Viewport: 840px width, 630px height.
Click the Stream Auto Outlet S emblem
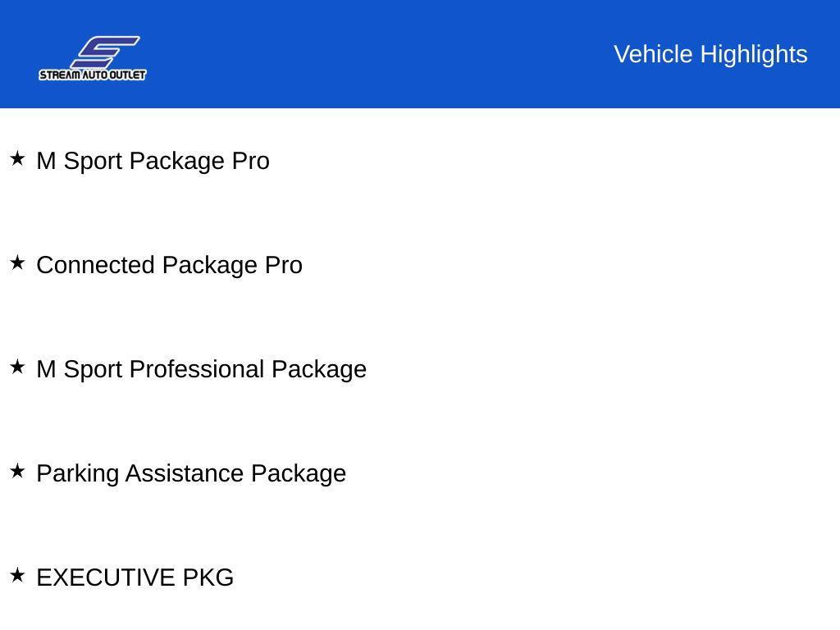pyautogui.click(x=104, y=52)
